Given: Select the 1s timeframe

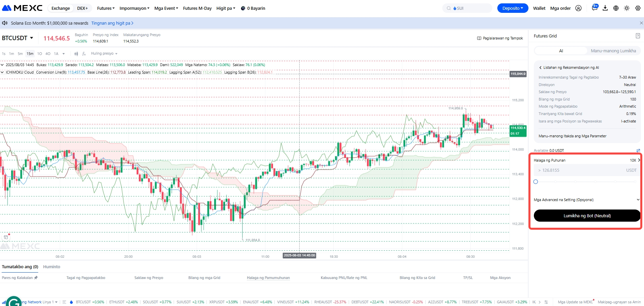Looking at the screenshot, I should 4,54.
